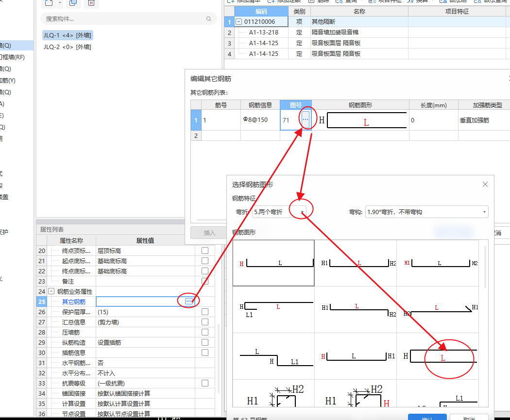Image resolution: width=510 pixels, height=420 pixels.
Task: Toggle checkbox for 抗震等级 row
Action: 205,383
